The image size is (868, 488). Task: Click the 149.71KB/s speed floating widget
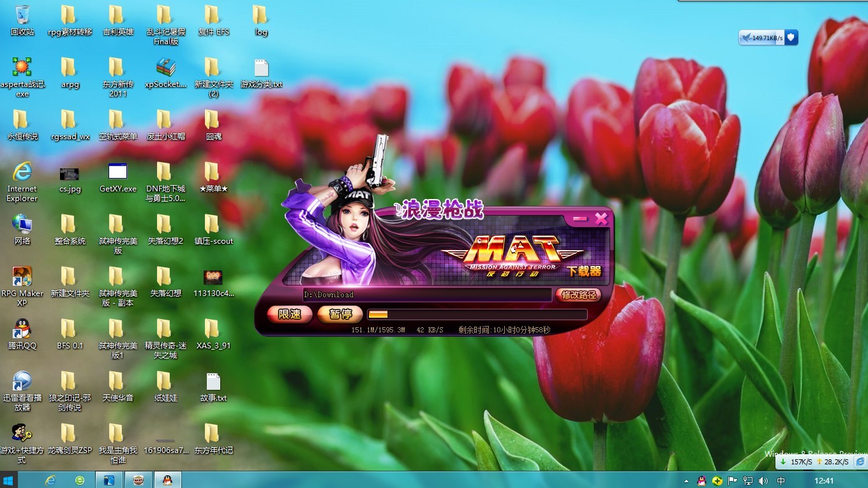[x=768, y=38]
